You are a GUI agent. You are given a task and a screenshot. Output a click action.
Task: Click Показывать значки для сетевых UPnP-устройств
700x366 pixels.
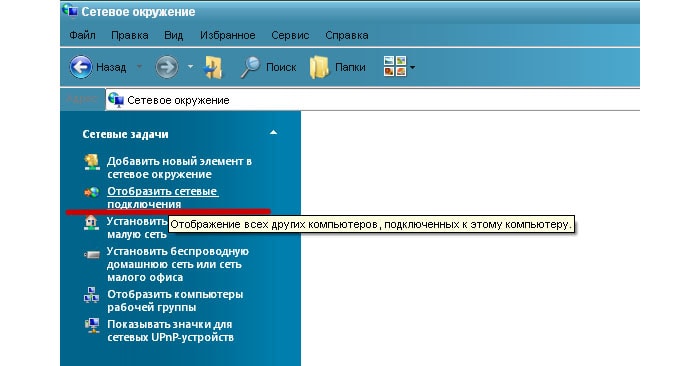pyautogui.click(x=170, y=330)
